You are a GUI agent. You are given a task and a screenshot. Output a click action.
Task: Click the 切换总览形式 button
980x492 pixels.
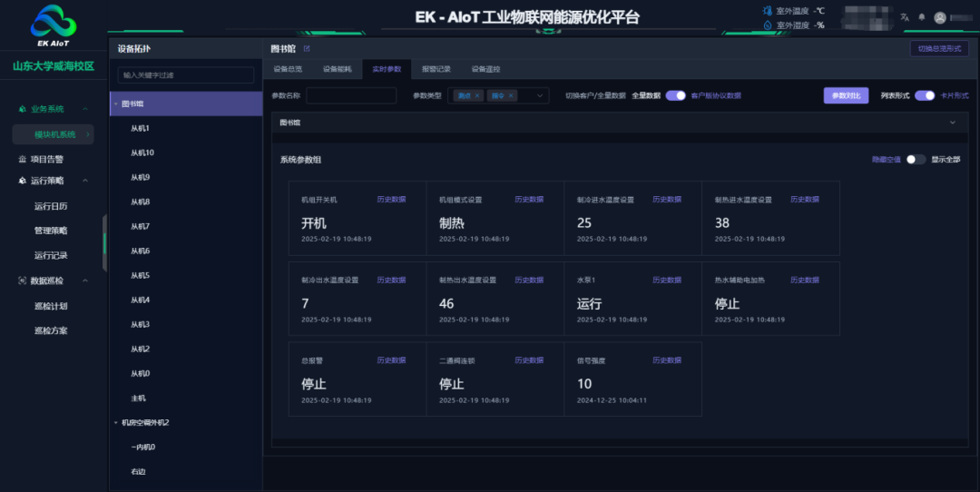(x=939, y=48)
